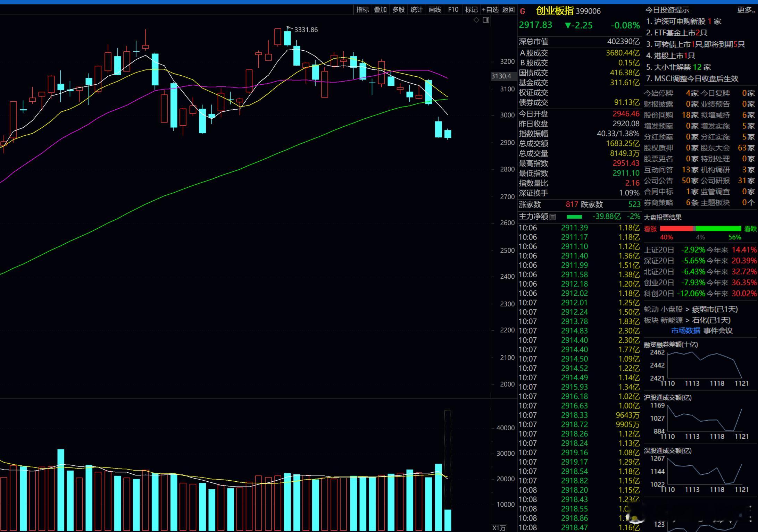Toggle the side panel layout icon
Viewport: 758px width, 532px height.
point(486,20)
